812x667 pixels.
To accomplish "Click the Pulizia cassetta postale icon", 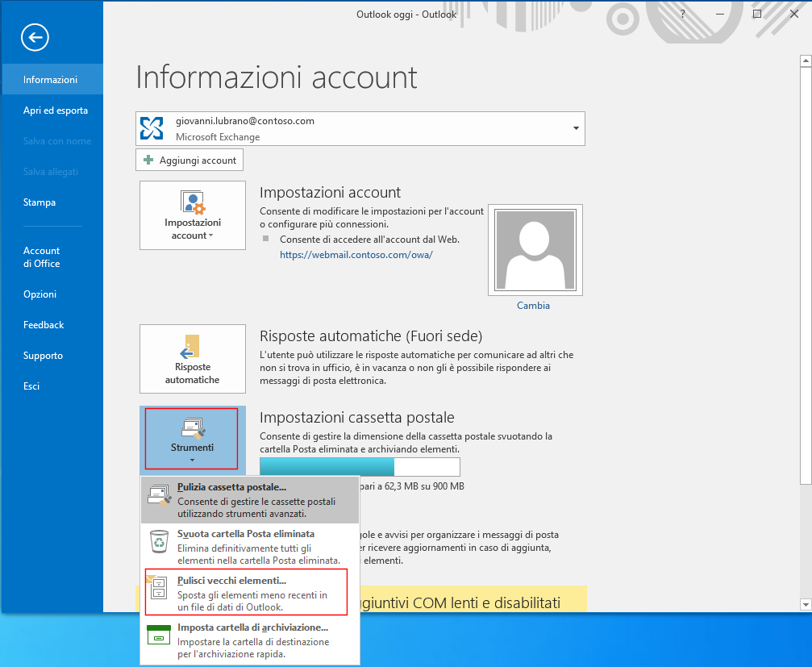I will click(159, 495).
